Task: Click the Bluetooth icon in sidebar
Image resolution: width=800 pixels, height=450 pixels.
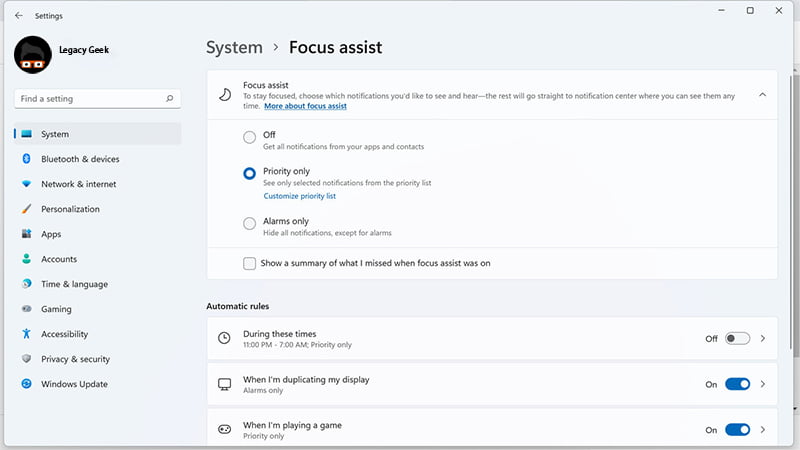Action: click(x=27, y=159)
